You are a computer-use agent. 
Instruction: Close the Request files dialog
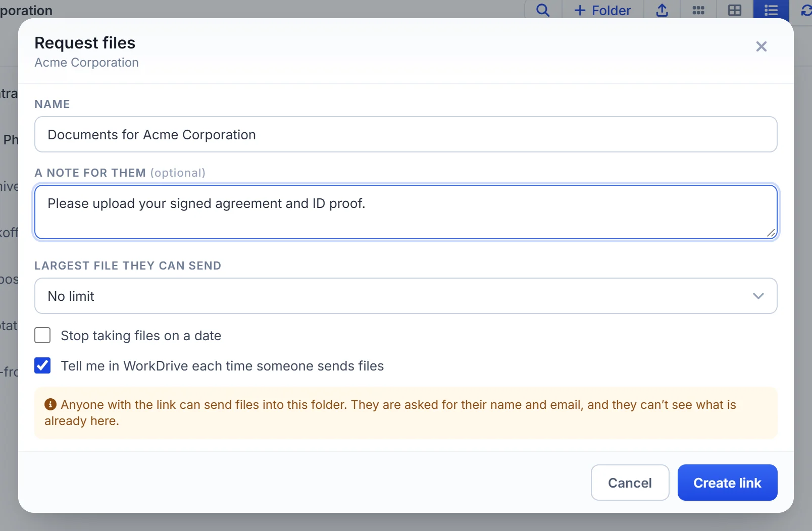pyautogui.click(x=762, y=46)
